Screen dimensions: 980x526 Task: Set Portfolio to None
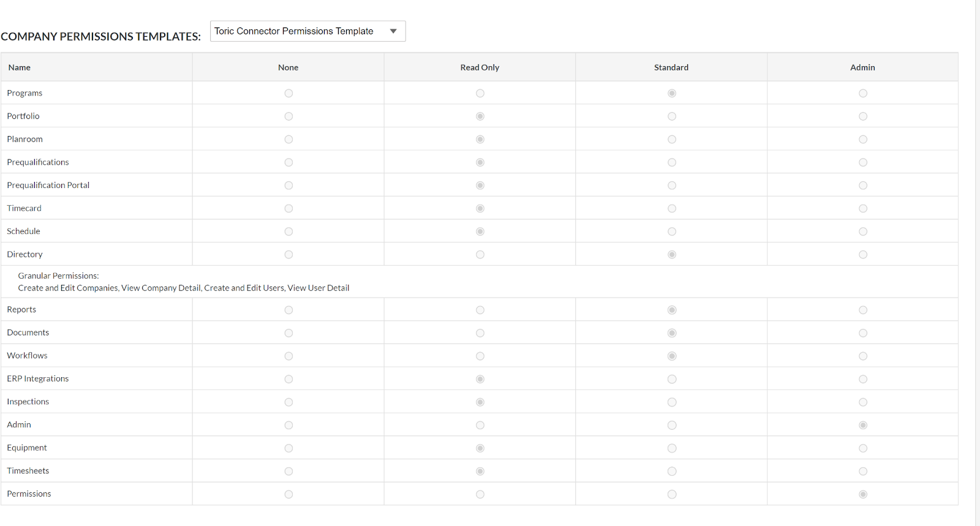[288, 116]
